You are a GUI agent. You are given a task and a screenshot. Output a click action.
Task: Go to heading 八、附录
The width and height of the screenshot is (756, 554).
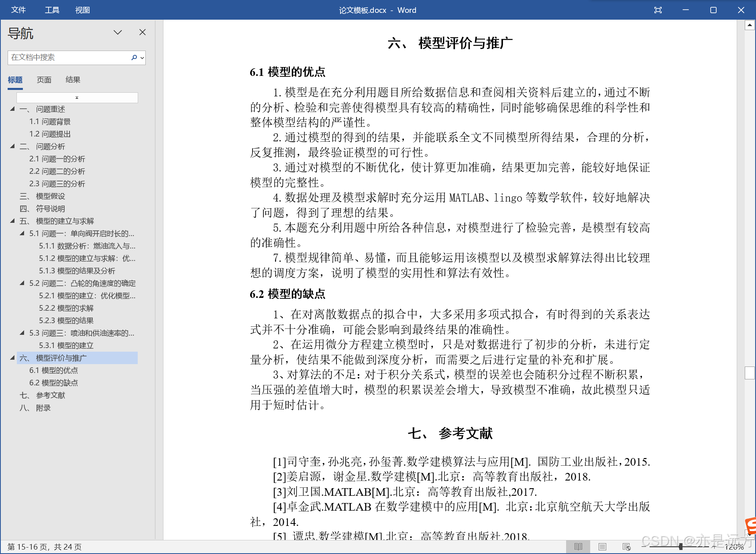35,408
